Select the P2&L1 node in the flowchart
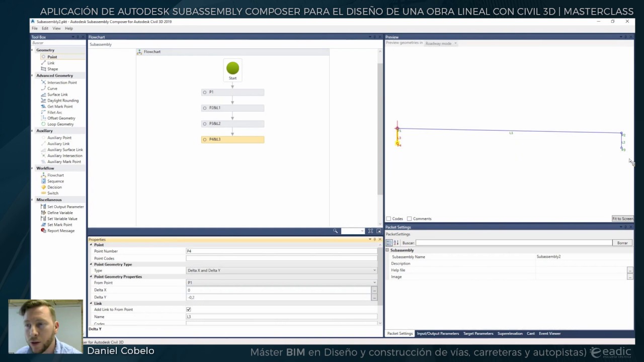Image resolution: width=644 pixels, height=362 pixels. [232, 108]
